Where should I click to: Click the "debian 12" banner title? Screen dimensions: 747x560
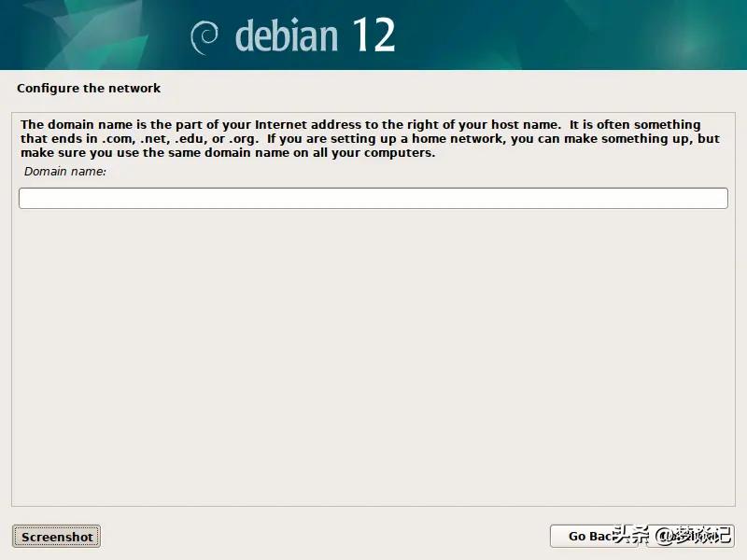tap(316, 35)
